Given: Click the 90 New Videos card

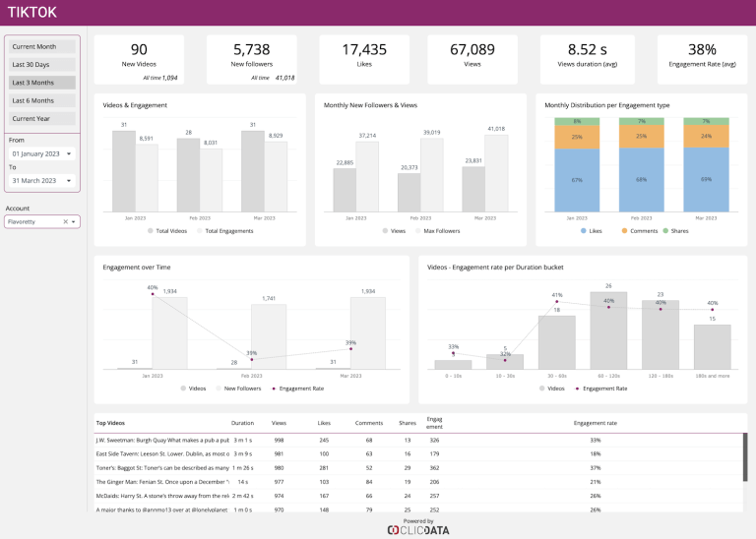Looking at the screenshot, I should 139,59.
